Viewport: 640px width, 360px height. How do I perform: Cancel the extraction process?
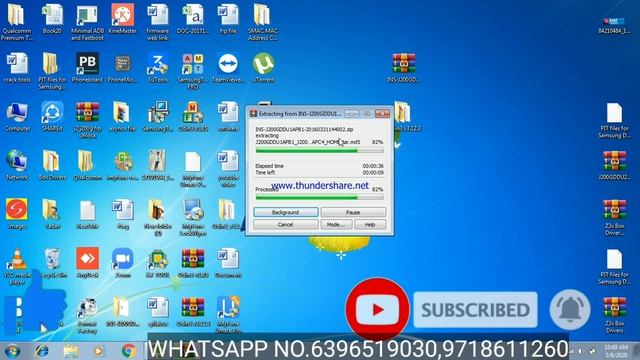point(285,224)
